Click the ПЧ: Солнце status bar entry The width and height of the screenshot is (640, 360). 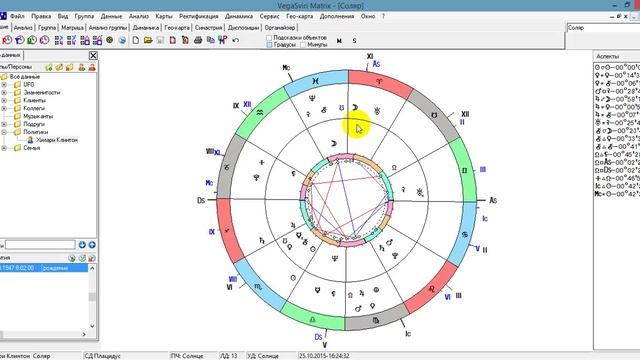187,356
